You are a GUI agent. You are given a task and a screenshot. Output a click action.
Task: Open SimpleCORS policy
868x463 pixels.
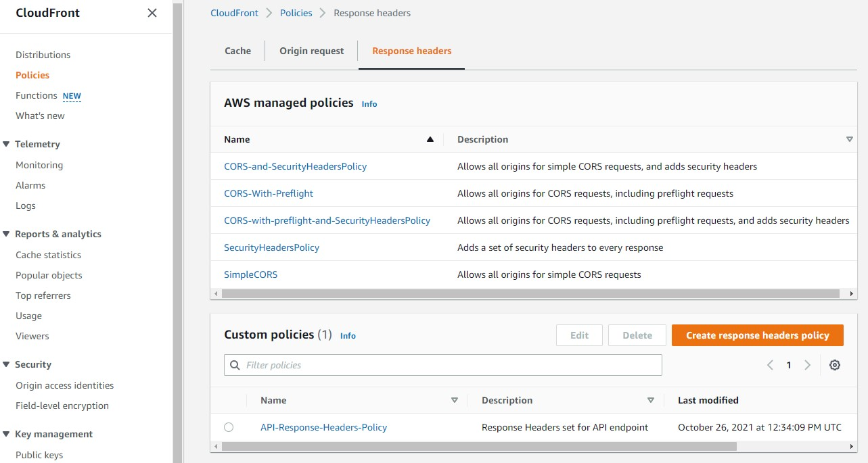251,274
